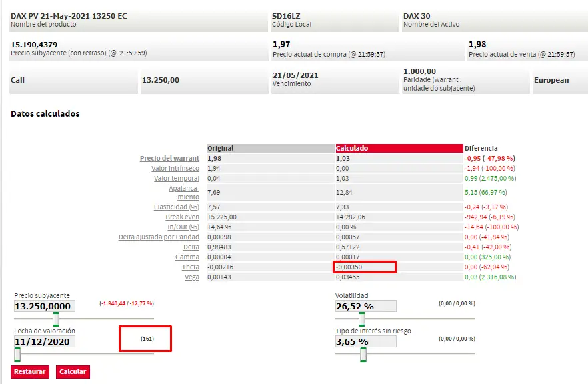The image size is (588, 384).
Task: Open the Vega link
Action: click(192, 277)
